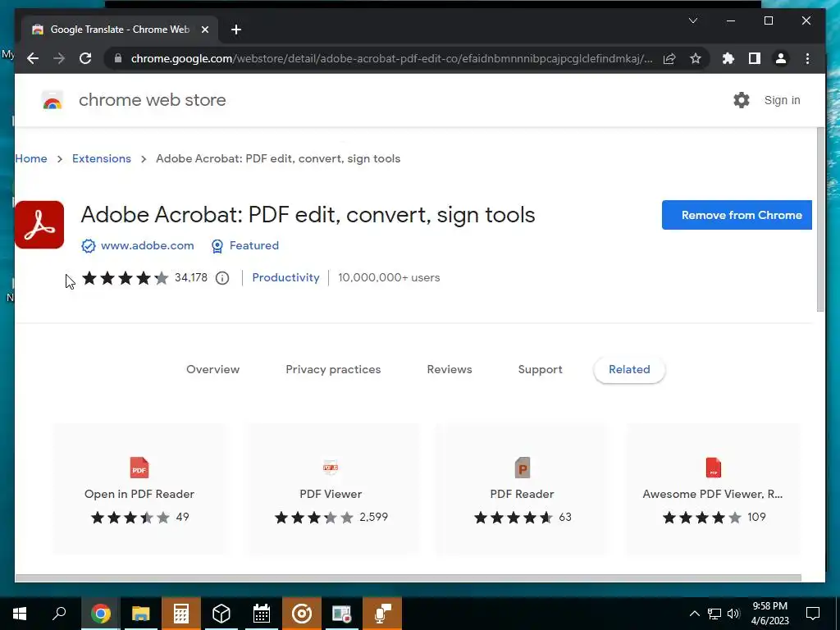Open the Windows Start menu

tap(20, 614)
